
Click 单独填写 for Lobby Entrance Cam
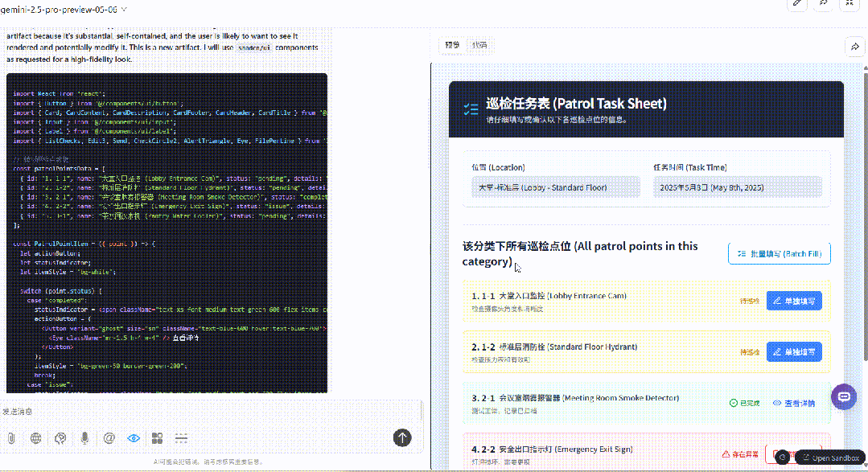794,301
